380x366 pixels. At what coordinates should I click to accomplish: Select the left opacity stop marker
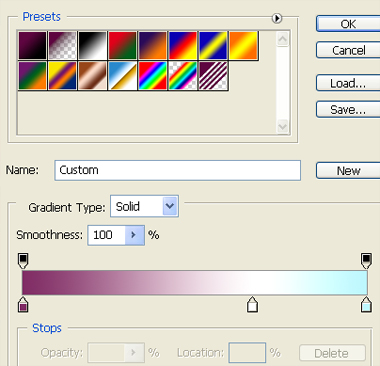(x=23, y=261)
